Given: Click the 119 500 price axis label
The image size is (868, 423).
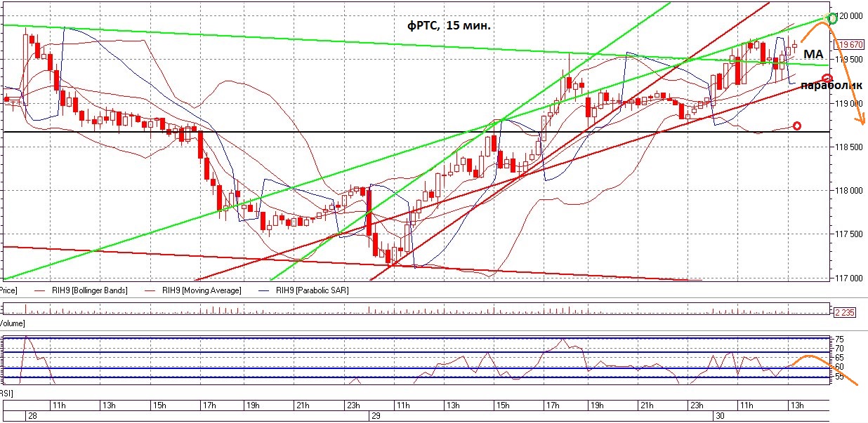Looking at the screenshot, I should 850,59.
